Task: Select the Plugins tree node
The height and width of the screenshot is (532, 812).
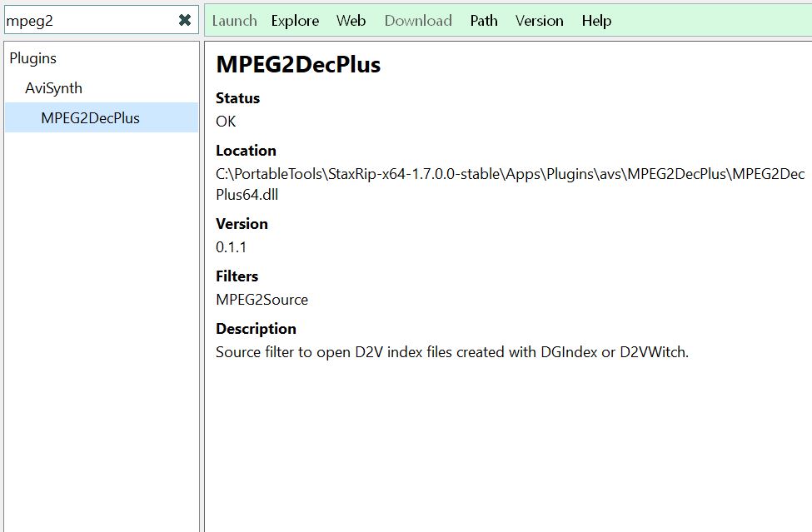Action: (33, 58)
